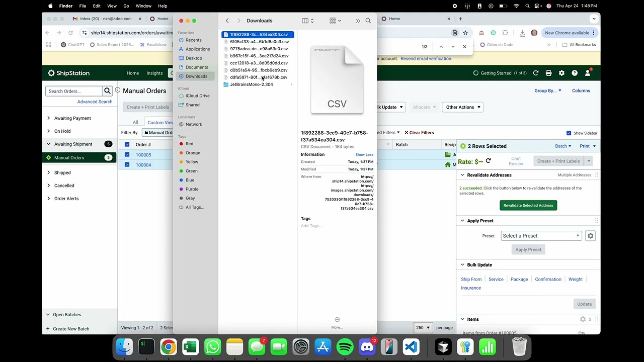Open Advanced Search link
644x362 pixels.
(x=95, y=102)
